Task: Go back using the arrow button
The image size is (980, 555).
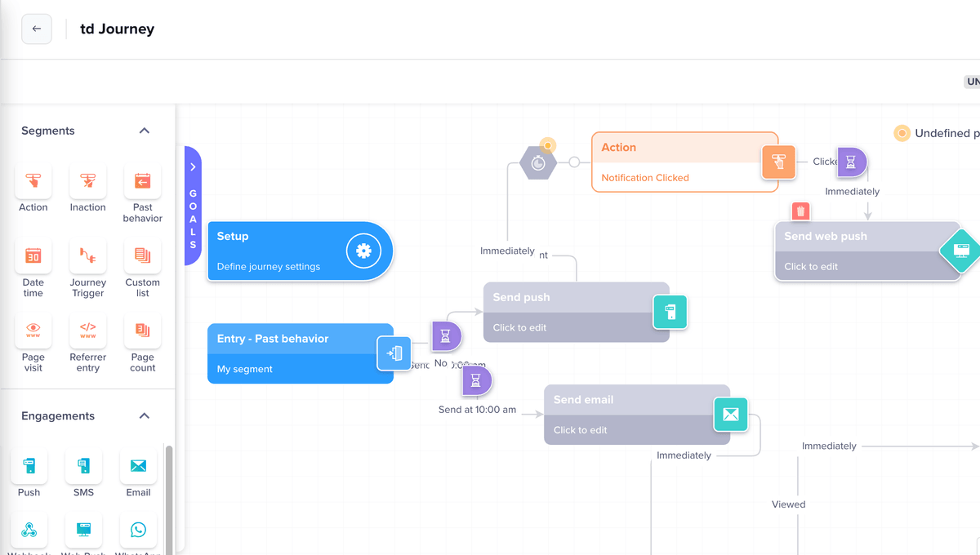Action: pos(37,29)
